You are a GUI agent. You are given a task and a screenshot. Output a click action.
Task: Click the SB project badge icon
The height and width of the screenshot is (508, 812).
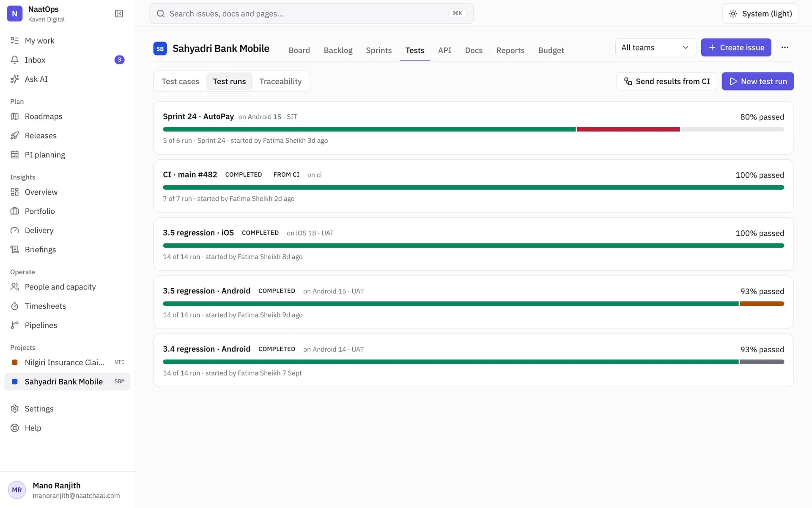coord(160,48)
